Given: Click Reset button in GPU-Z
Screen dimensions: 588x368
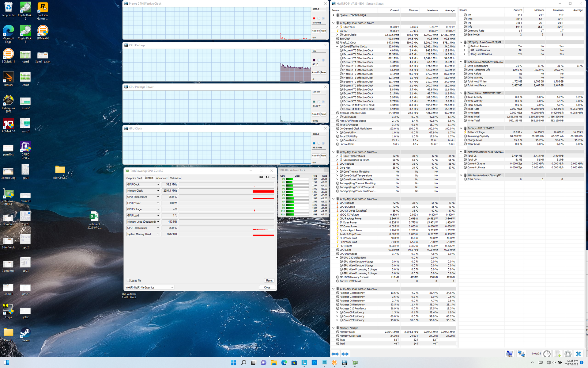Looking at the screenshot, I should [269, 281].
